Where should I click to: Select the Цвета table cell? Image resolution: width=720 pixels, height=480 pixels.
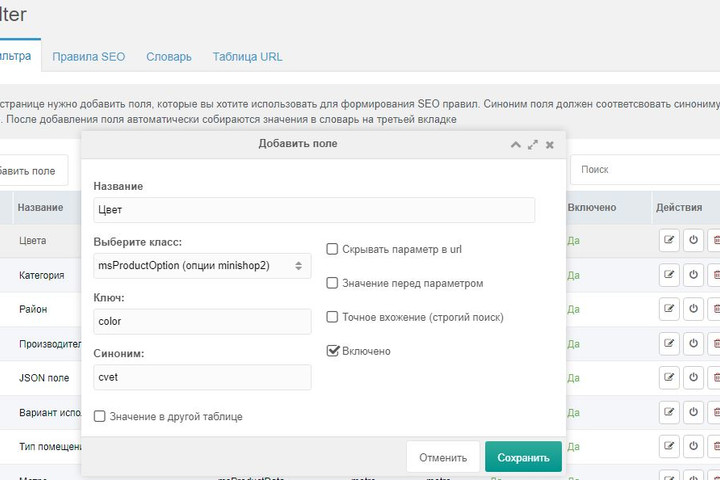pos(33,240)
